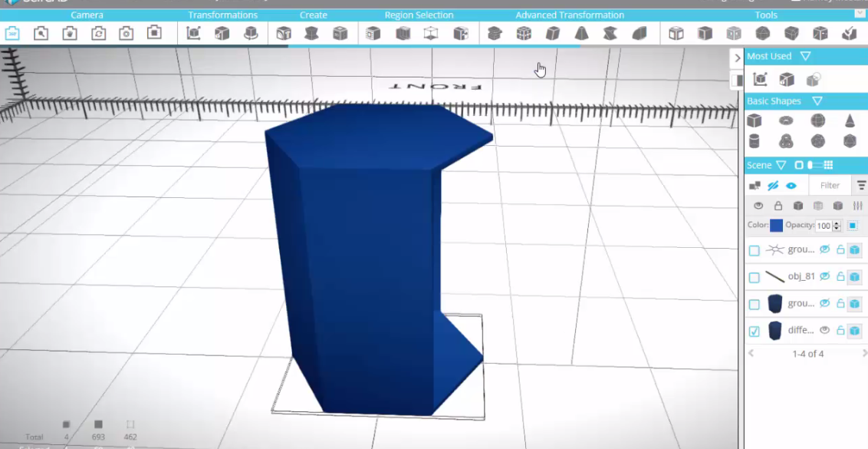Adjust the Scene thumbnail size slider
Viewport: 868px width, 449px height.
click(x=814, y=165)
